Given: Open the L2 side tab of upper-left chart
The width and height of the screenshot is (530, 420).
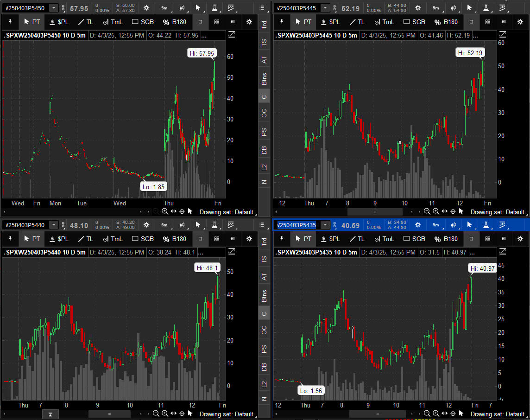Looking at the screenshot, I should 264,166.
